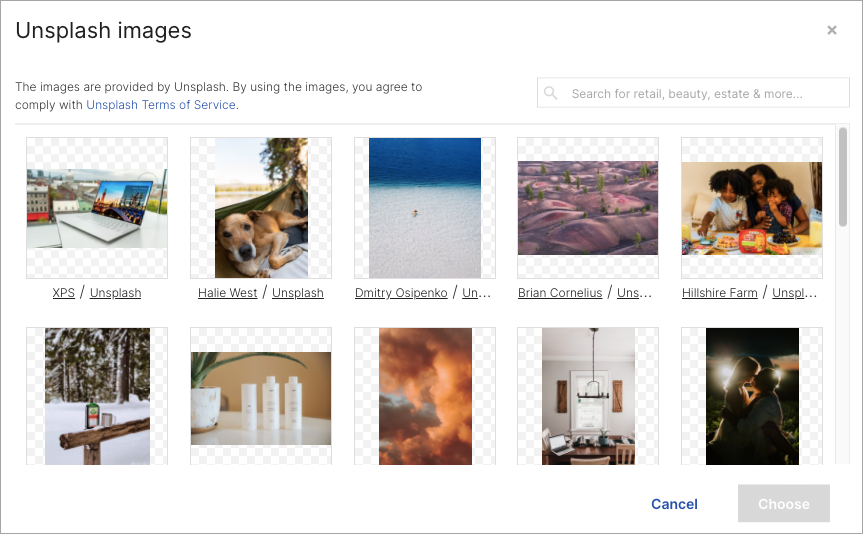The image size is (863, 534).
Task: Close the Unsplash images dialog
Action: coord(831,30)
